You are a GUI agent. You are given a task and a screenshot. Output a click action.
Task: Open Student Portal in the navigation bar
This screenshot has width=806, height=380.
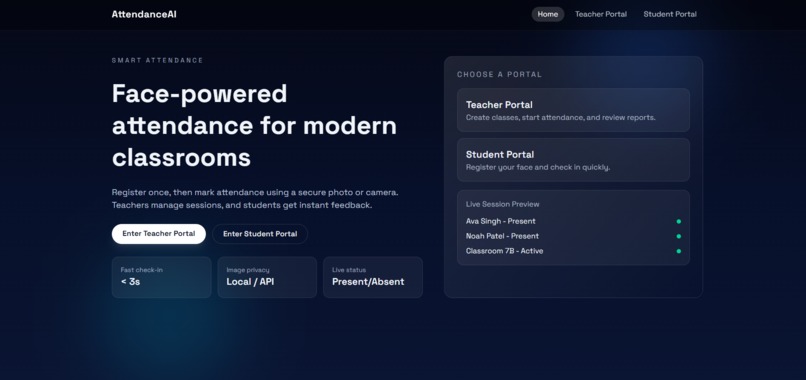click(x=670, y=14)
